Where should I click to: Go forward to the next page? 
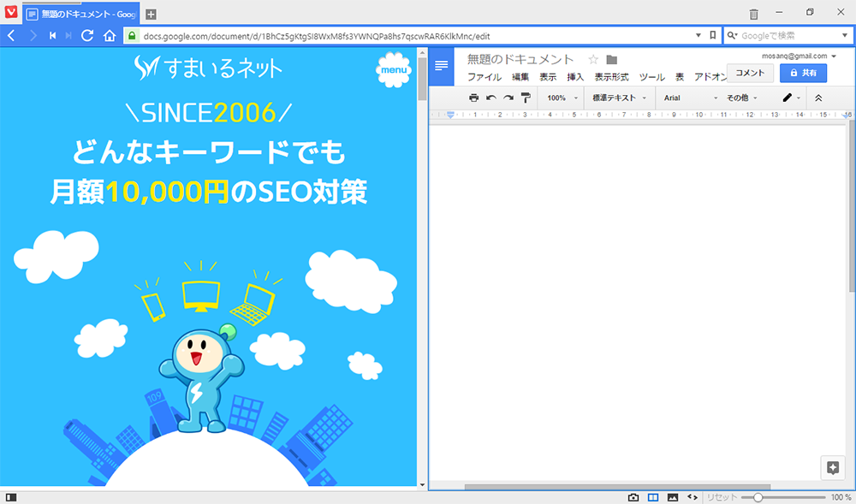click(x=33, y=36)
